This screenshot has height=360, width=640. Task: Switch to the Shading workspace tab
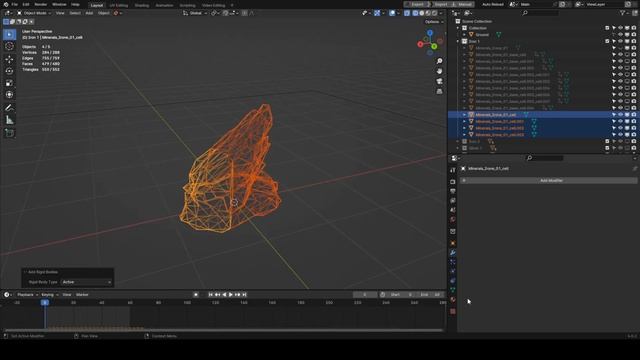coord(142,5)
